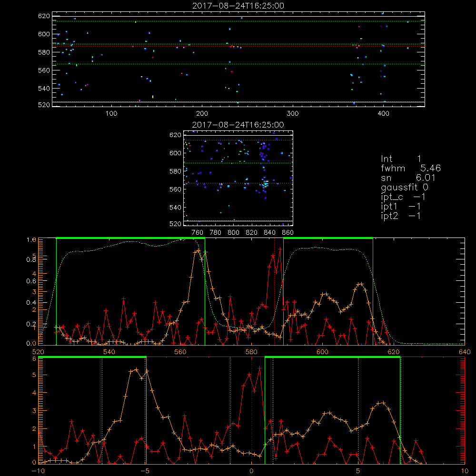The height and width of the screenshot is (476, 476).
Task: Click axis label 520 of the profile plot
Action: pos(38,352)
